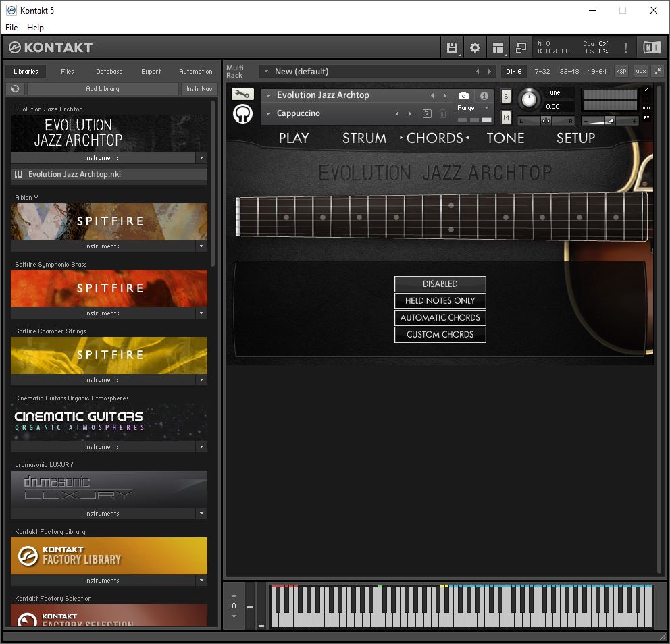Screen dimensions: 670x644
Task: Click the instrument headphone logo icon
Action: [x=242, y=114]
